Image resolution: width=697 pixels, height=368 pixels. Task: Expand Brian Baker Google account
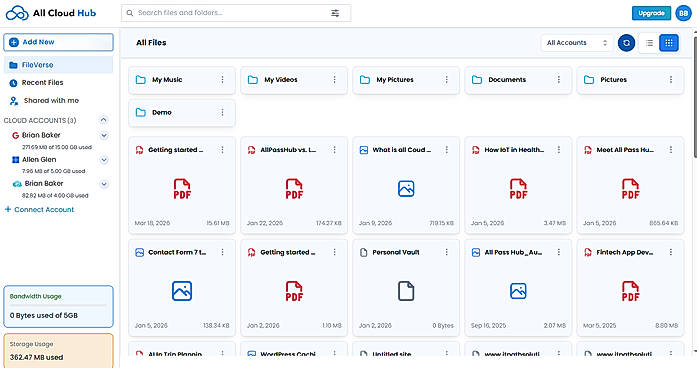(x=104, y=135)
